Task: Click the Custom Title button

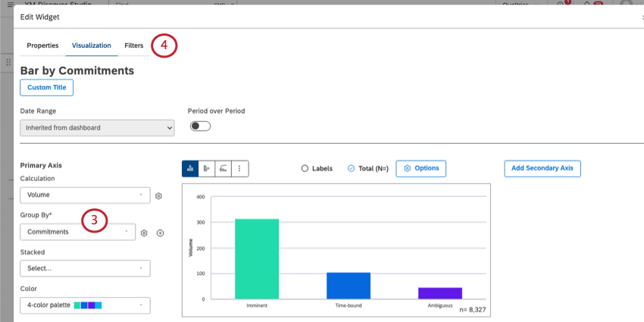Action: 47,87
